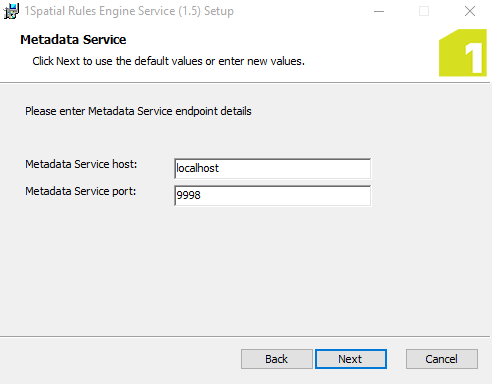Screen dimensions: 492x384
Task: Click the bold Metadata Service heading
Action: 73,40
